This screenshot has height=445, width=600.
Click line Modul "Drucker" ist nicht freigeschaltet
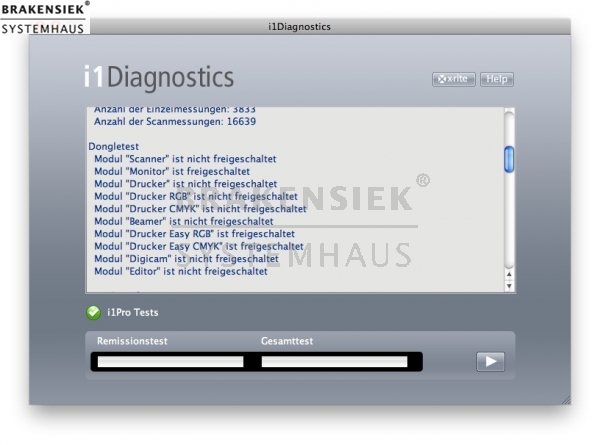[x=186, y=184]
